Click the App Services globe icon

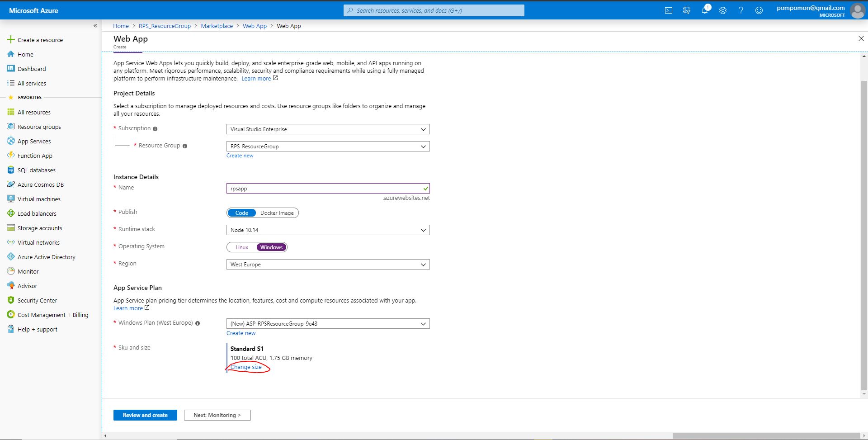11,141
